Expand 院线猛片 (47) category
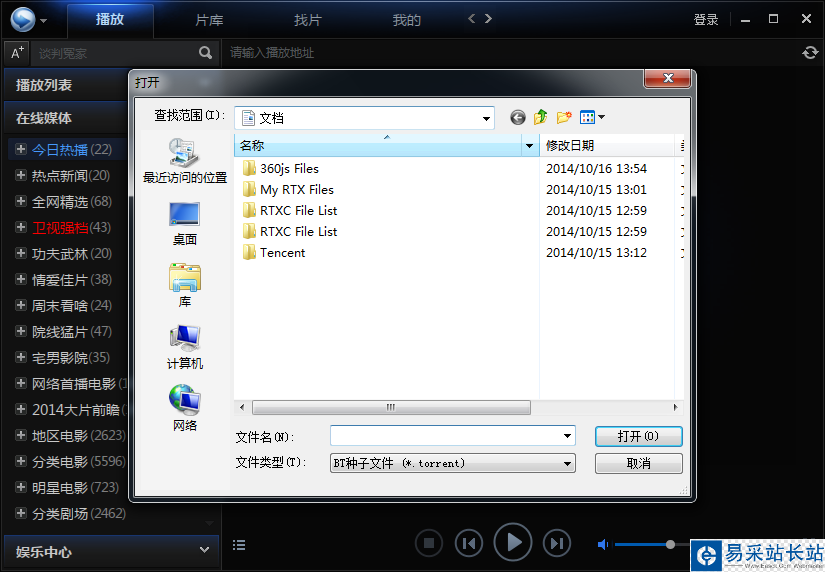The image size is (825, 572). pos(21,331)
